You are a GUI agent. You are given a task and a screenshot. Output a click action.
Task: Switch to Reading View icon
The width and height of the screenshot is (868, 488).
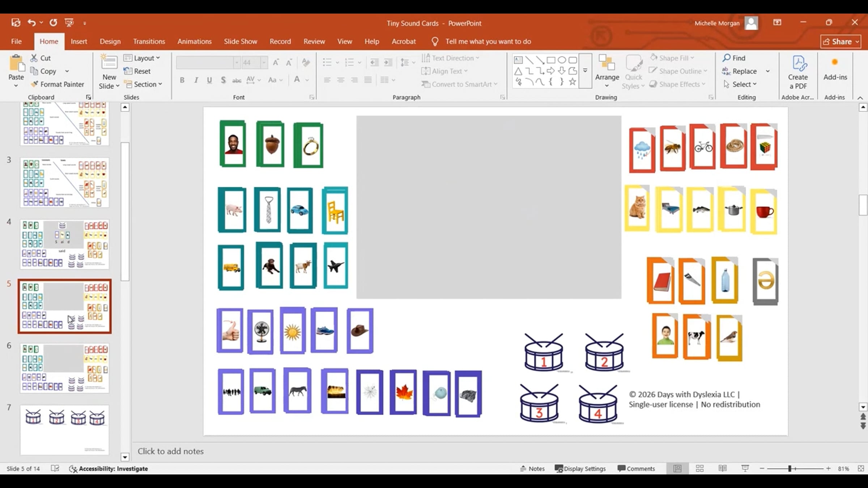click(722, 468)
